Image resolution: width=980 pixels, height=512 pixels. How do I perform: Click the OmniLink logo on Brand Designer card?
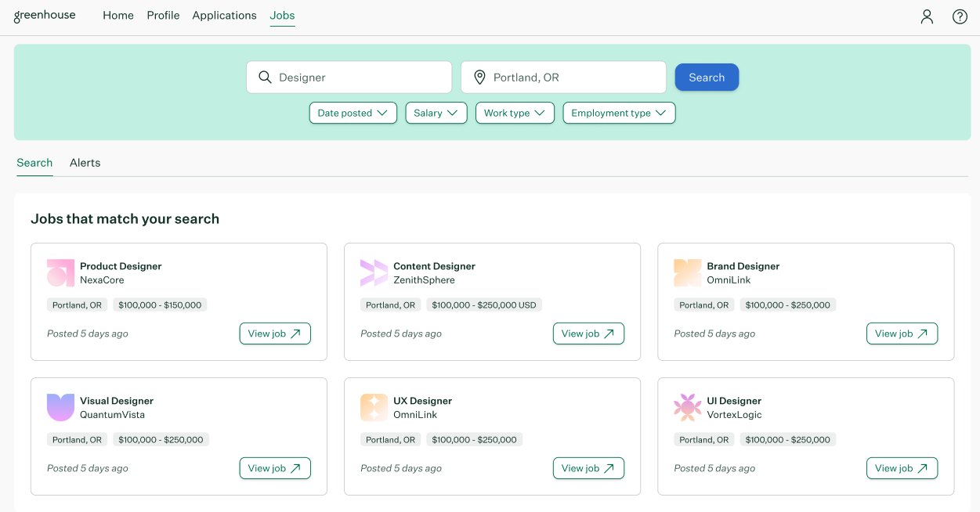[x=687, y=273]
